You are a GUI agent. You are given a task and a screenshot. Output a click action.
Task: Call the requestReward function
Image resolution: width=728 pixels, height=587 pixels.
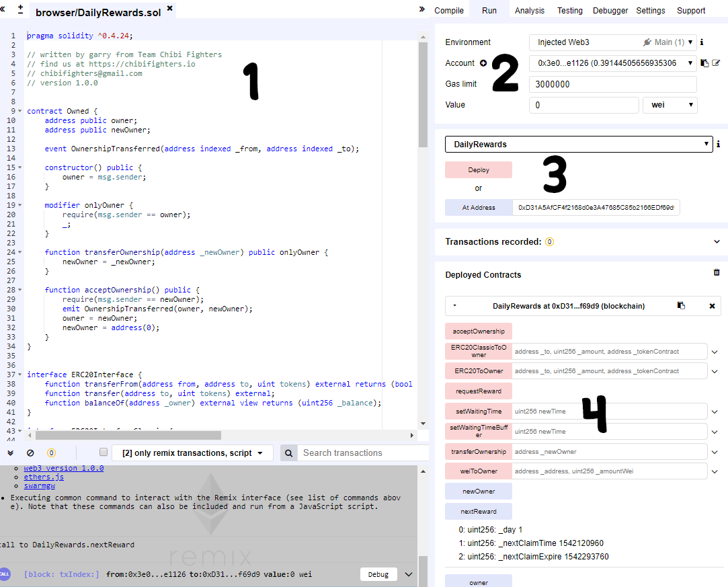click(x=479, y=391)
